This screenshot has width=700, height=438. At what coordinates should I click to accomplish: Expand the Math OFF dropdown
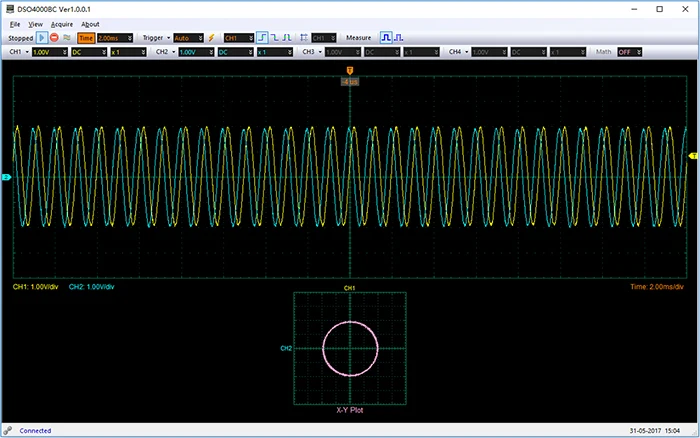coord(631,51)
